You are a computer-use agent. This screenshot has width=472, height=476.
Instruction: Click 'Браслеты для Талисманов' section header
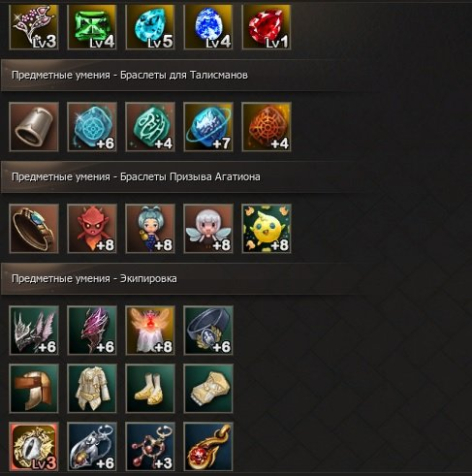pos(184,75)
